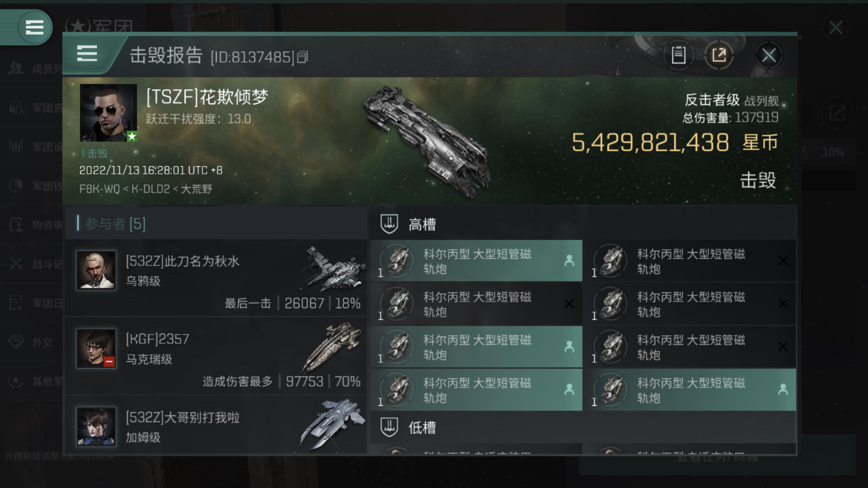The image size is (868, 488).
Task: Tap person icon on bottom-right railgun
Action: click(783, 389)
